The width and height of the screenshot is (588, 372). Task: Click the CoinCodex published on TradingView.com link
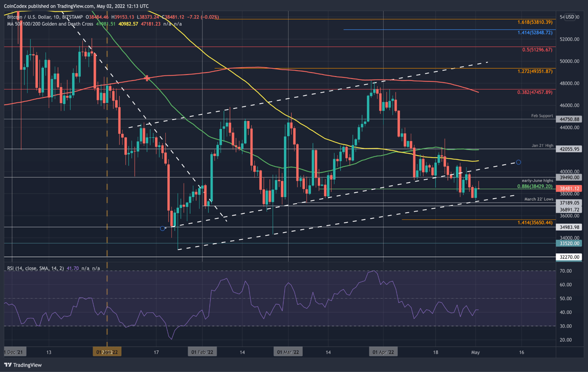(x=74, y=6)
